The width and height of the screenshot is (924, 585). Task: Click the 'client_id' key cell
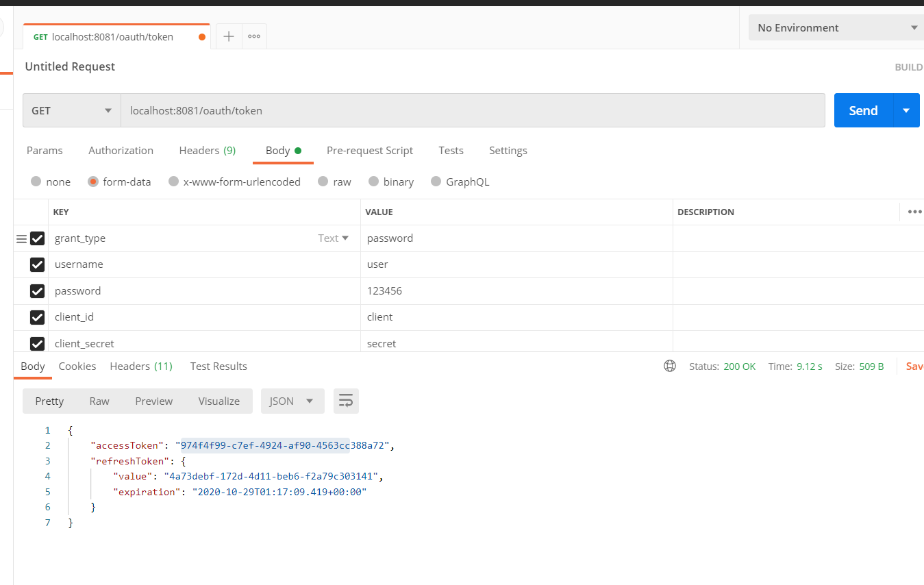204,317
